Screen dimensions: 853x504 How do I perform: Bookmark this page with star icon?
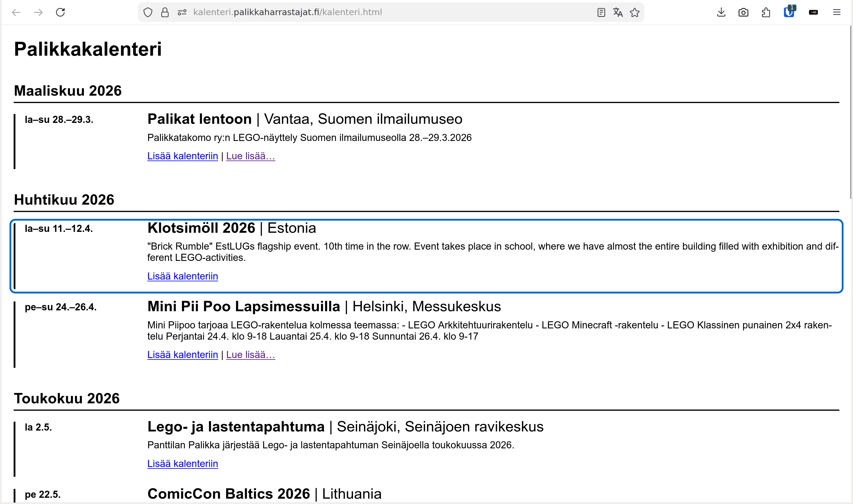[x=635, y=12]
